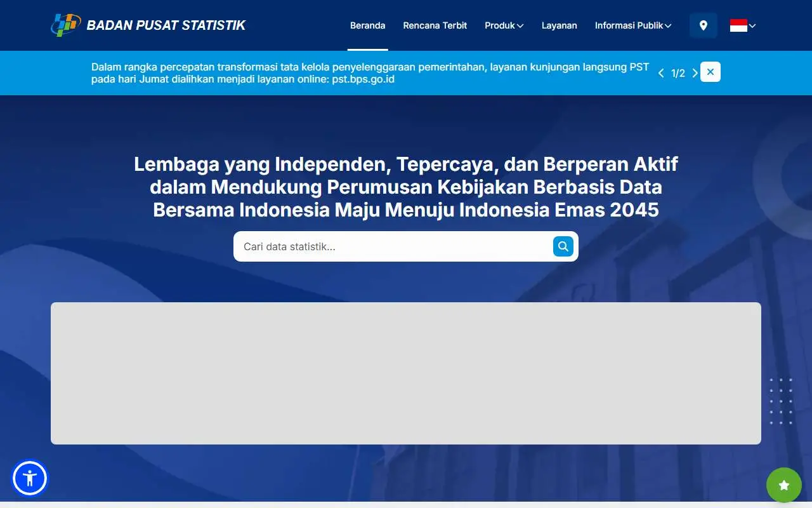The width and height of the screenshot is (812, 508).
Task: Dismiss the announcement banner
Action: 710,72
